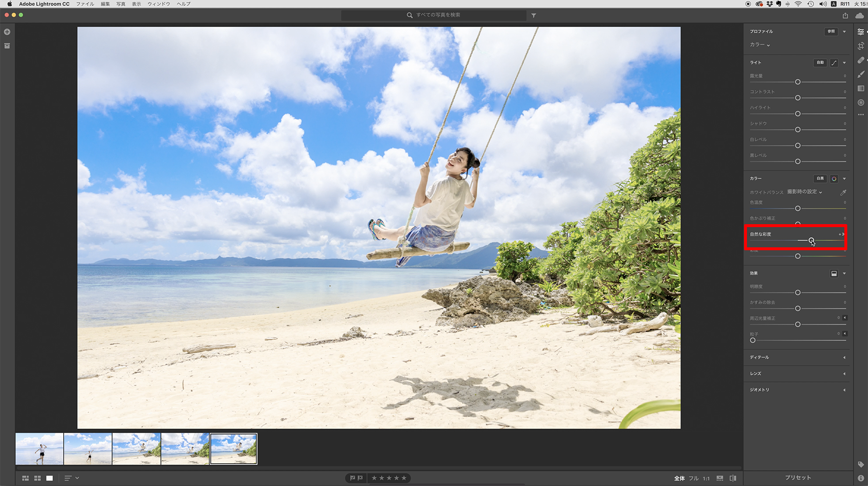Set zoom to 全体 fit view
Image resolution: width=868 pixels, height=486 pixels.
coord(679,478)
